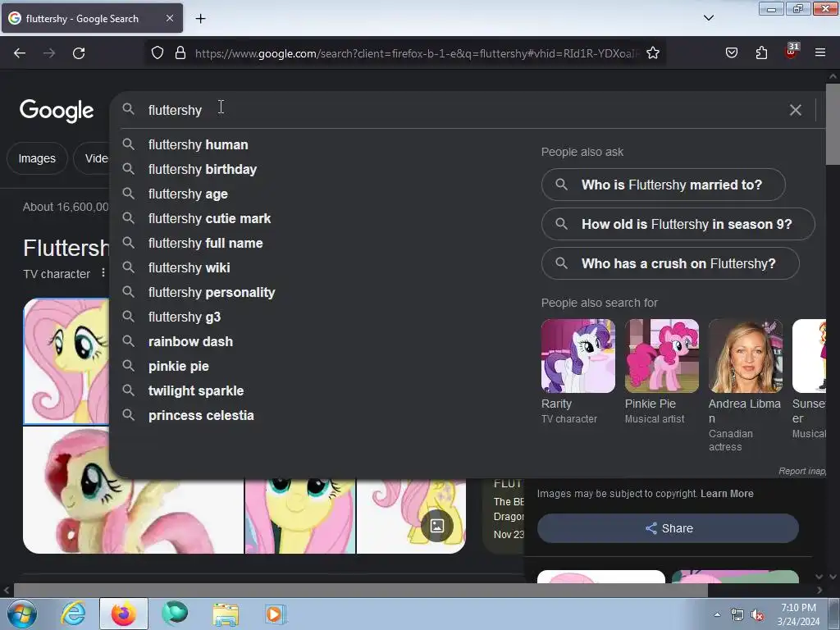Open the three-dot menu beside TV character

(x=103, y=273)
